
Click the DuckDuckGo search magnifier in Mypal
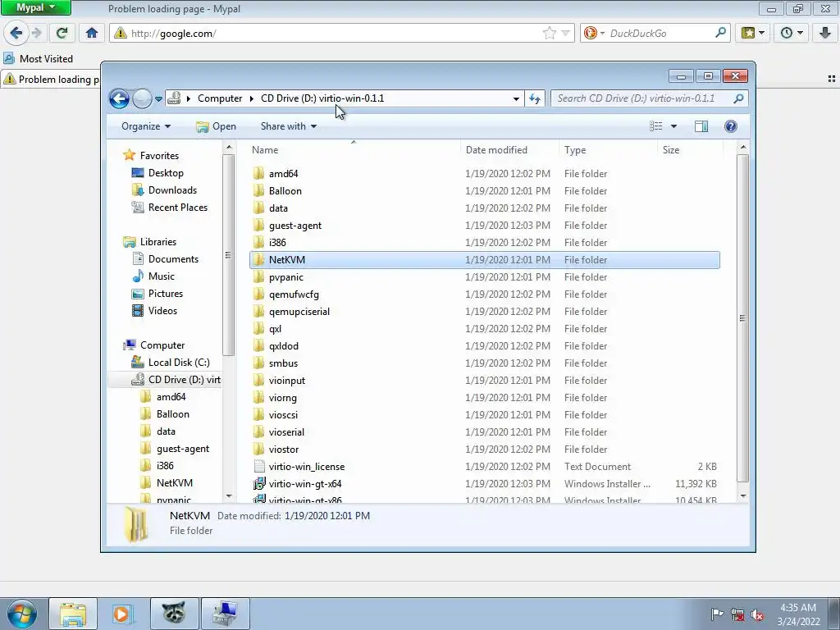pos(720,33)
